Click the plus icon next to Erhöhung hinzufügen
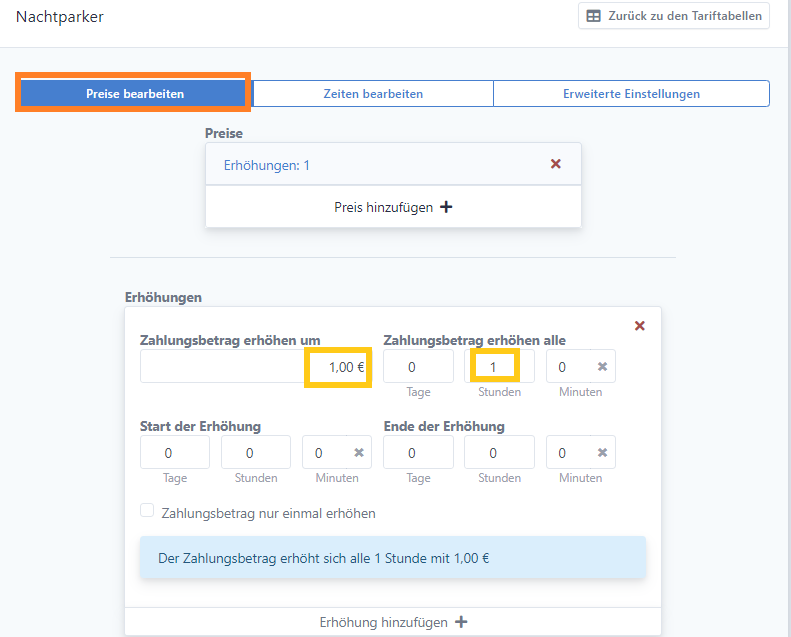791x637 pixels. [x=461, y=622]
